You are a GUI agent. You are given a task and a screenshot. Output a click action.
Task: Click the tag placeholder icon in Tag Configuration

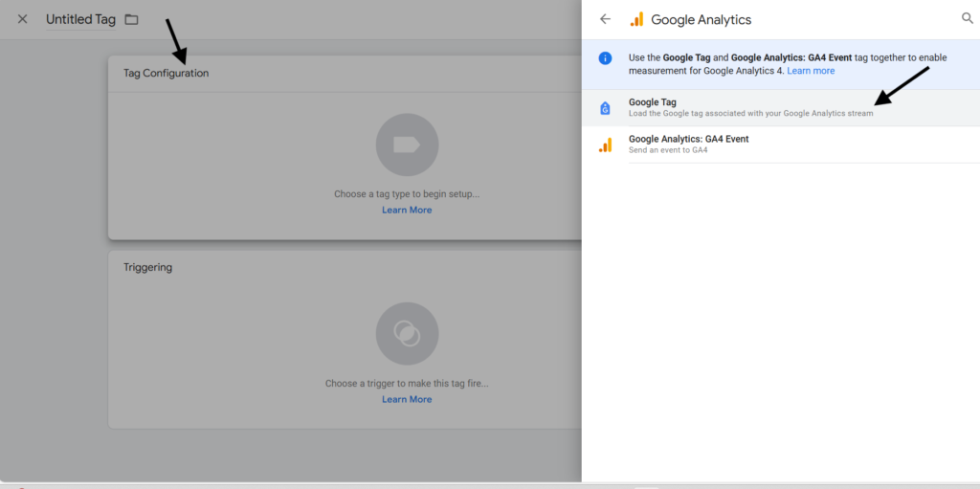407,144
